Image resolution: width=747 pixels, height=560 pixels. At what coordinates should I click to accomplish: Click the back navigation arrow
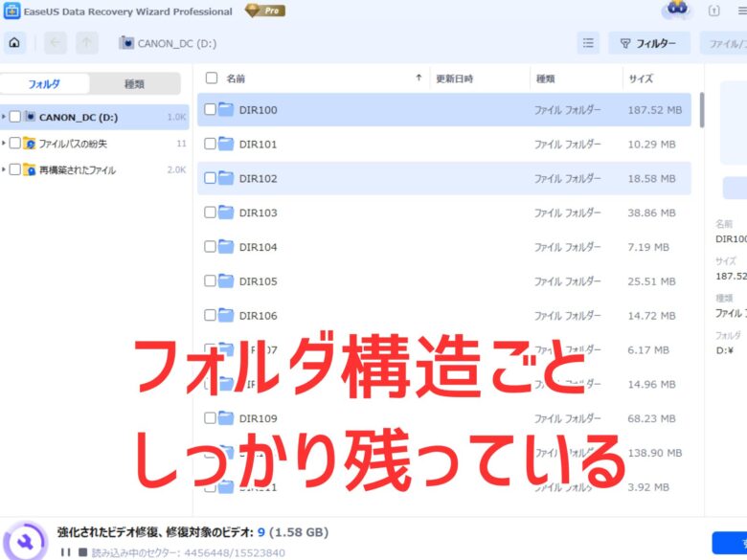[x=56, y=43]
